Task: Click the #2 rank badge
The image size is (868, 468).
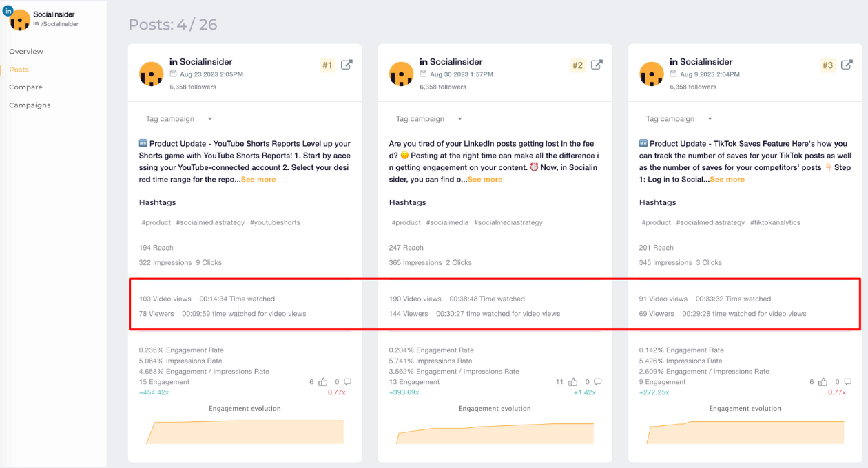Action: pyautogui.click(x=577, y=65)
